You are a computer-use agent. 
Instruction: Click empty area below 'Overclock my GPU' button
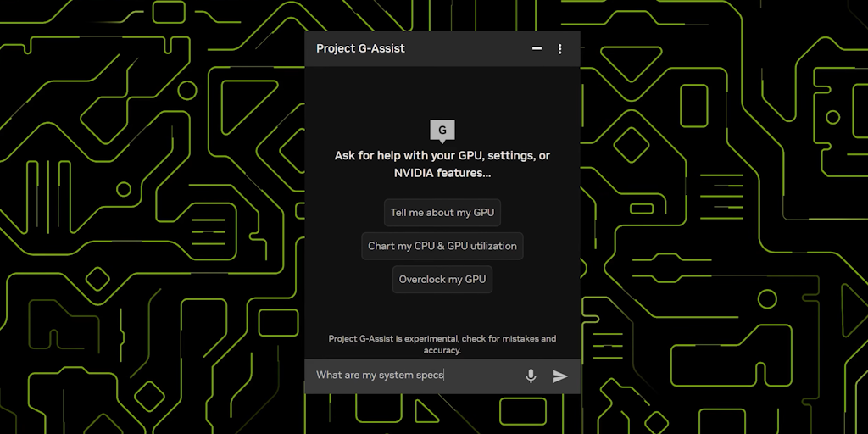tap(442, 313)
